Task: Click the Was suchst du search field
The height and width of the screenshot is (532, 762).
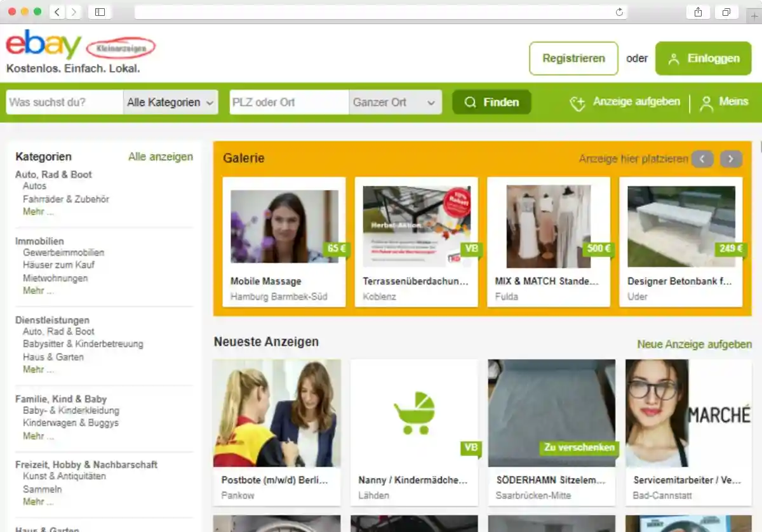Action: 64,102
